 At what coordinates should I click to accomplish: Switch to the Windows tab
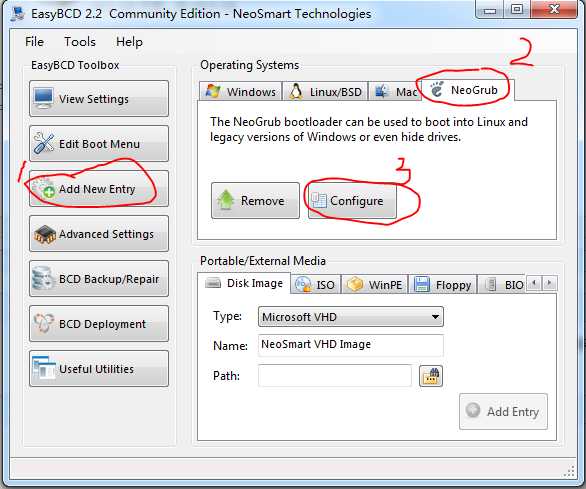[240, 91]
